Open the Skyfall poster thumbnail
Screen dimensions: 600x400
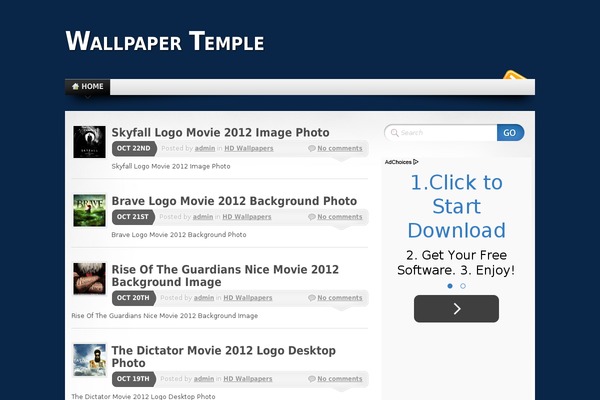coord(89,142)
